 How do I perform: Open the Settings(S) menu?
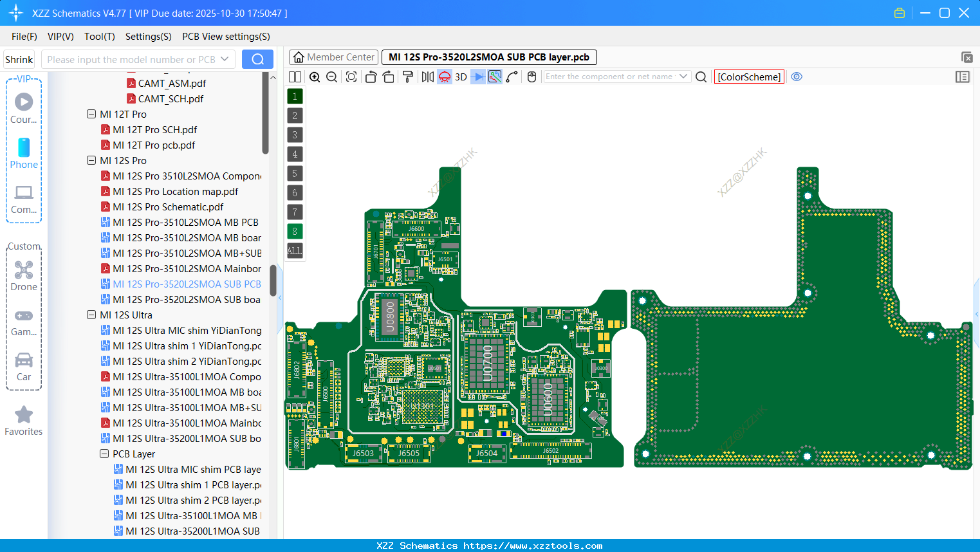[148, 36]
